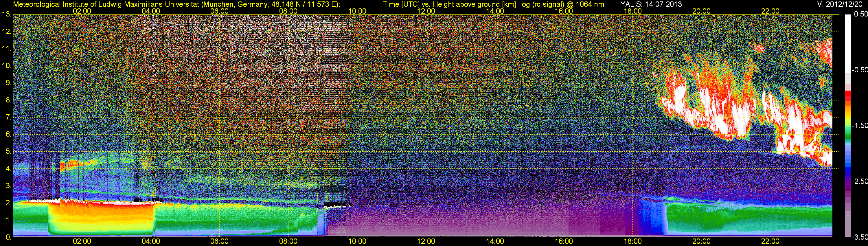Image resolution: width=868 pixels, height=246 pixels.
Task: Click the 8. height axis label
Action: tap(8, 100)
